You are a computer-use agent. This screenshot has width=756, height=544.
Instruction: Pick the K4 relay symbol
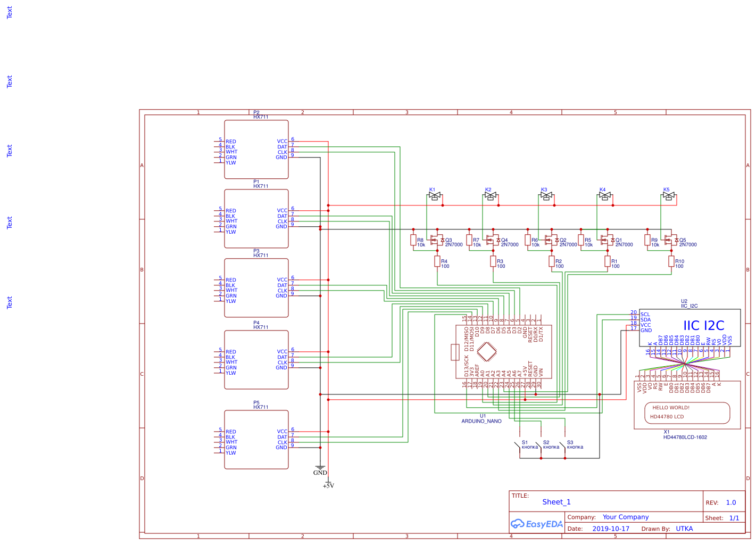coord(605,197)
